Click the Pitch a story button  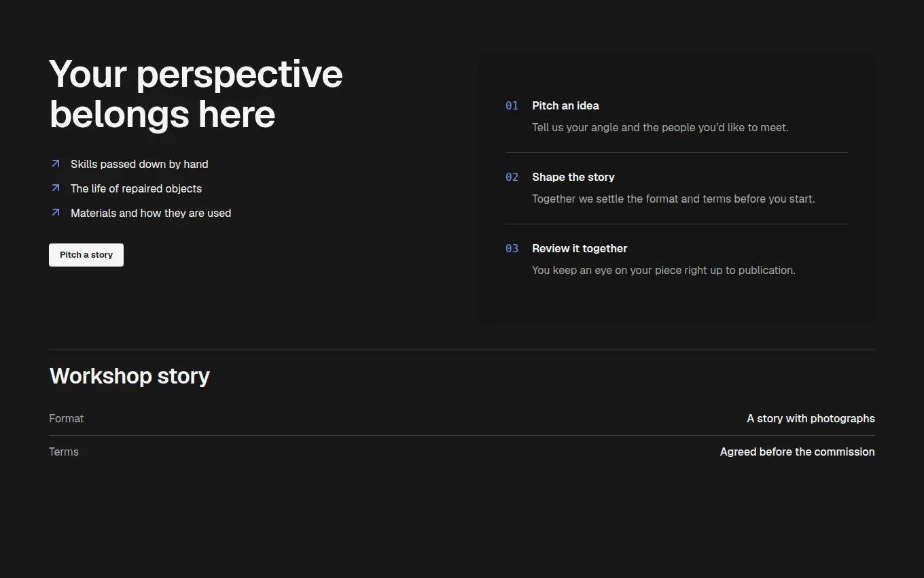click(x=86, y=255)
